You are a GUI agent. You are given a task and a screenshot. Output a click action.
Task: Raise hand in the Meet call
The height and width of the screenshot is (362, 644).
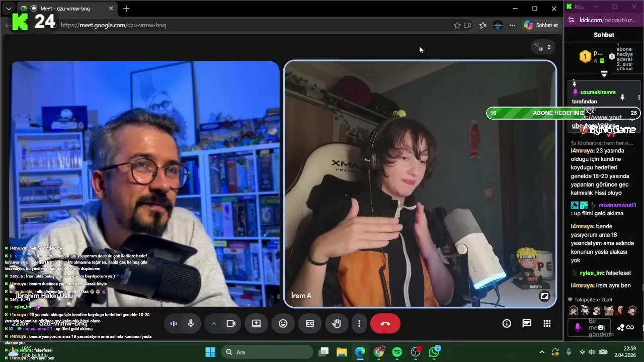(337, 324)
